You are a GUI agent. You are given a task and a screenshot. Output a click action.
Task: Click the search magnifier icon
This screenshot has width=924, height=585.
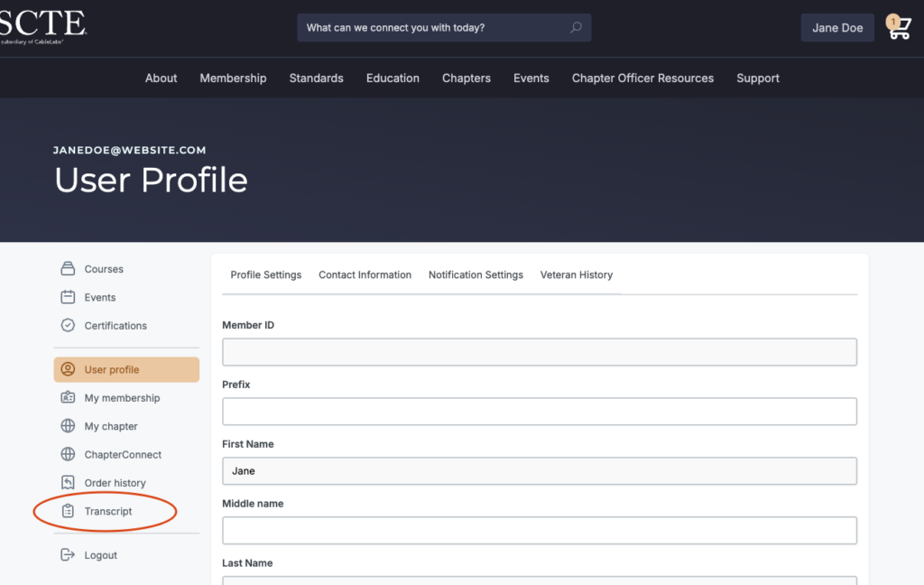[576, 28]
